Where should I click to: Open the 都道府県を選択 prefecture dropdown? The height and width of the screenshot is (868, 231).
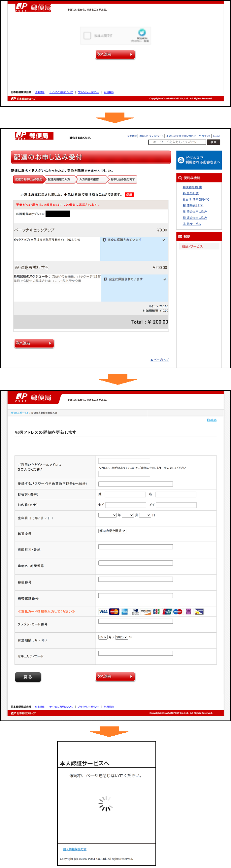point(112,531)
